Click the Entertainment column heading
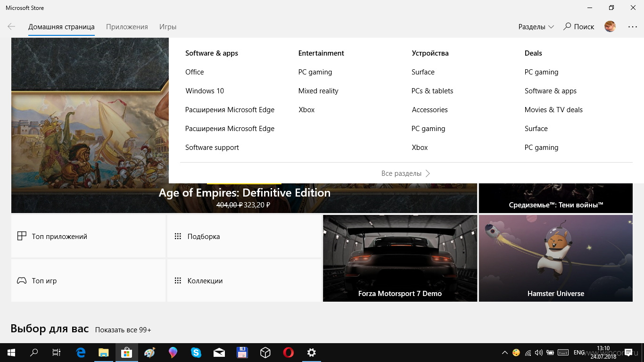 pyautogui.click(x=321, y=53)
